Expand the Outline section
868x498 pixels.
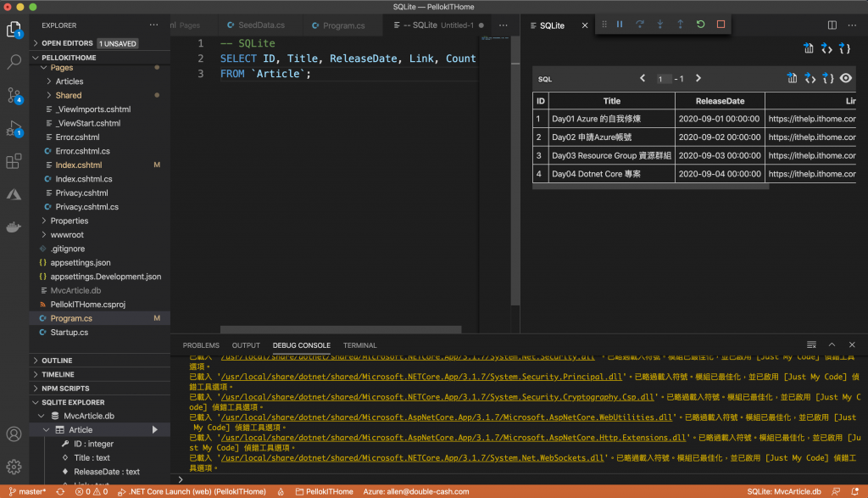pyautogui.click(x=100, y=360)
